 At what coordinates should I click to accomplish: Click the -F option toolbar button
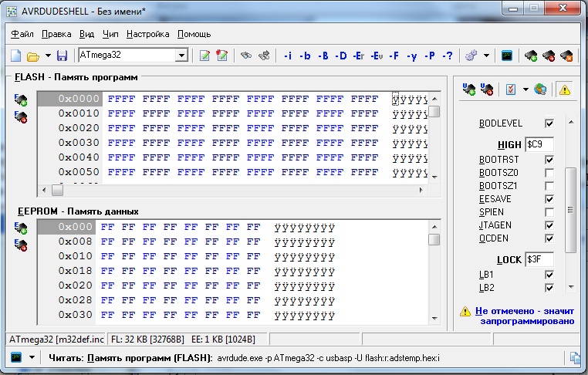(394, 56)
